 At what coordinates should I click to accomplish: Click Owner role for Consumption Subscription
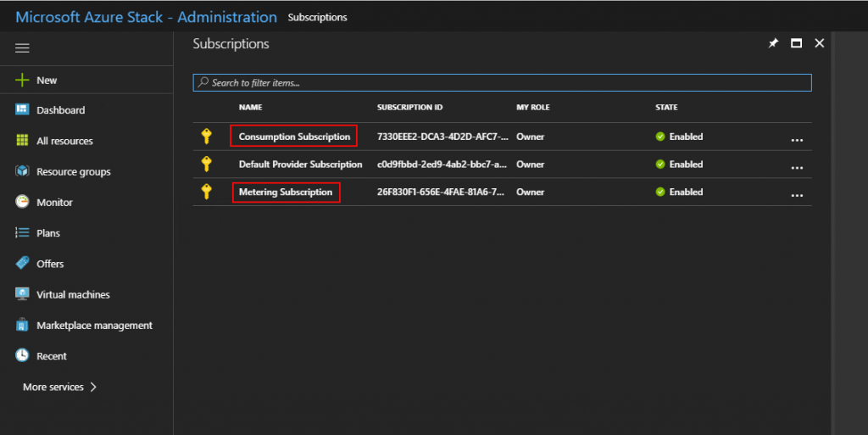click(531, 137)
